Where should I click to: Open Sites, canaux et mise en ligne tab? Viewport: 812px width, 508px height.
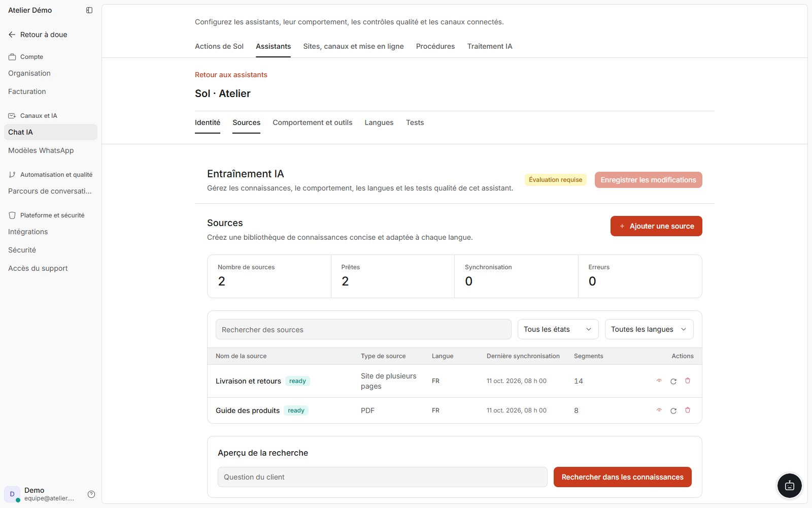click(353, 46)
